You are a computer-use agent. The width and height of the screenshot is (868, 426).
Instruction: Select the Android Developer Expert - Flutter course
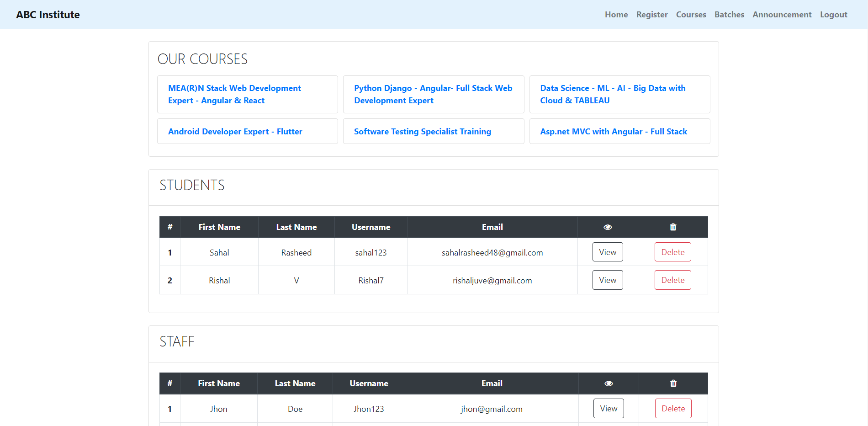point(235,132)
